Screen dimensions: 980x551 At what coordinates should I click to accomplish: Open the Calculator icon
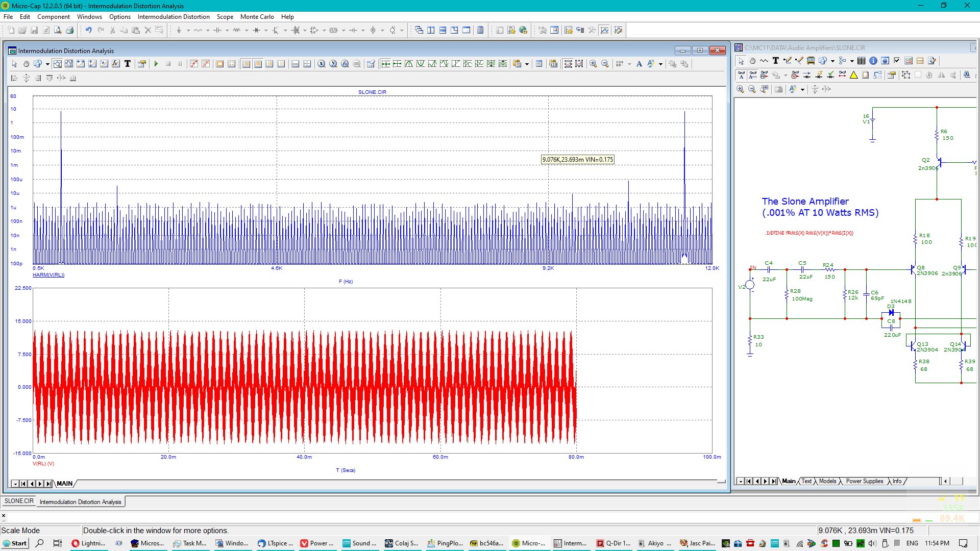(x=480, y=30)
